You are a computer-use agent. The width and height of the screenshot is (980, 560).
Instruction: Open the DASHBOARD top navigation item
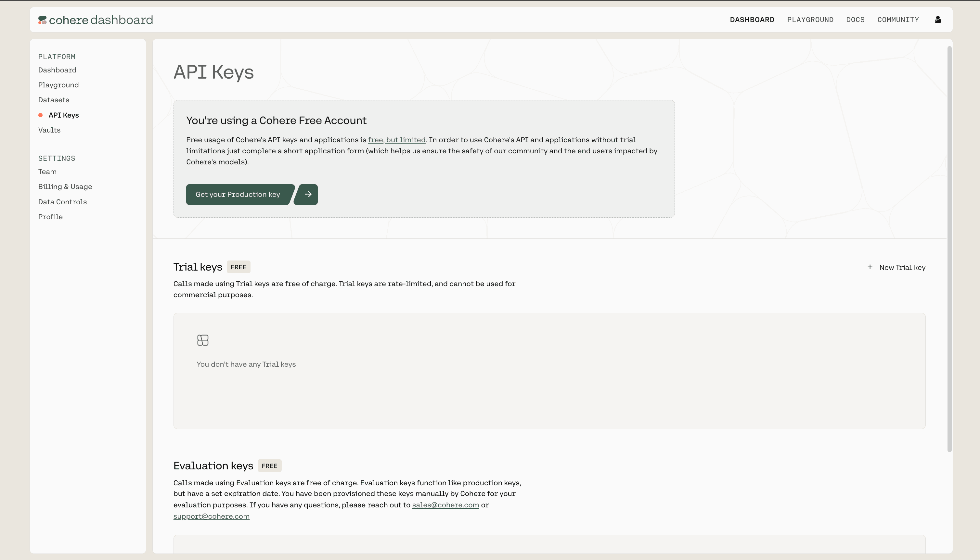pyautogui.click(x=752, y=19)
